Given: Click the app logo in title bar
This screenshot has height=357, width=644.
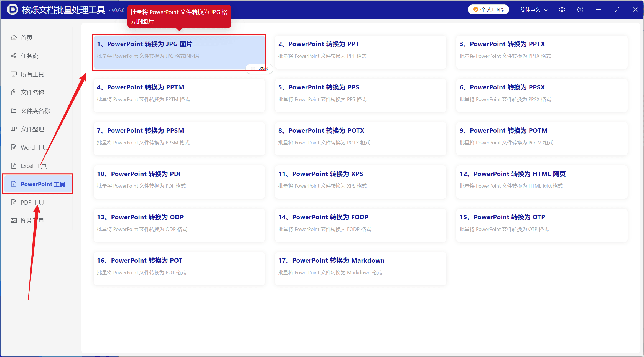Looking at the screenshot, I should [x=12, y=10].
